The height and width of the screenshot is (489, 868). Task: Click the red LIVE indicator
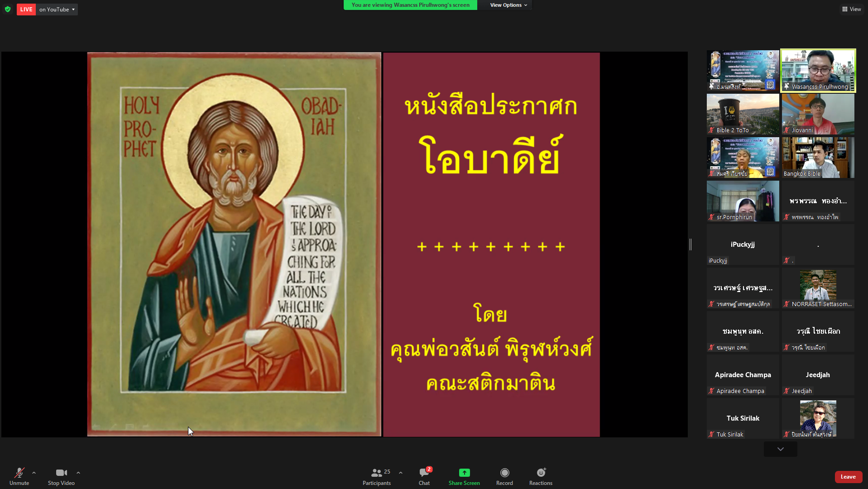26,10
